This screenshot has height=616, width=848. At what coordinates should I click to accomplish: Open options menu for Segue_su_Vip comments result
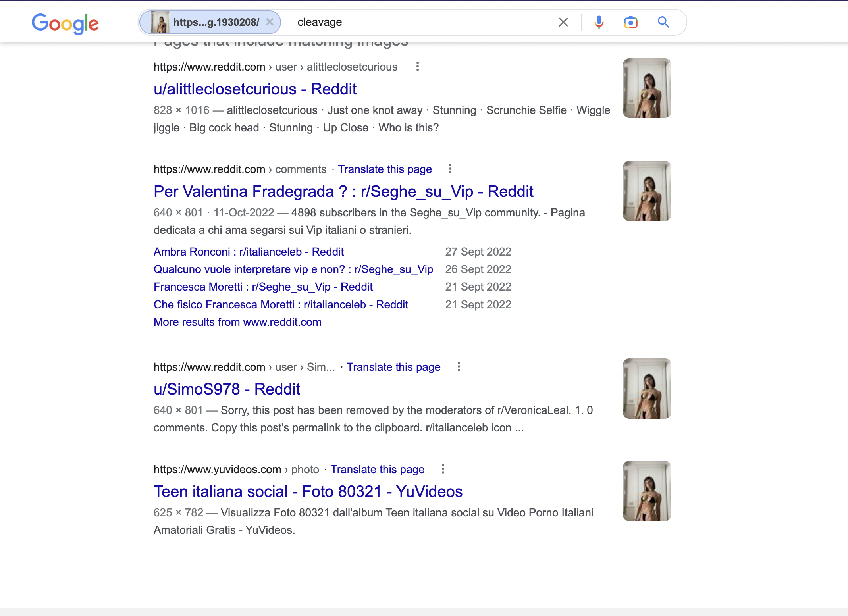(x=450, y=169)
